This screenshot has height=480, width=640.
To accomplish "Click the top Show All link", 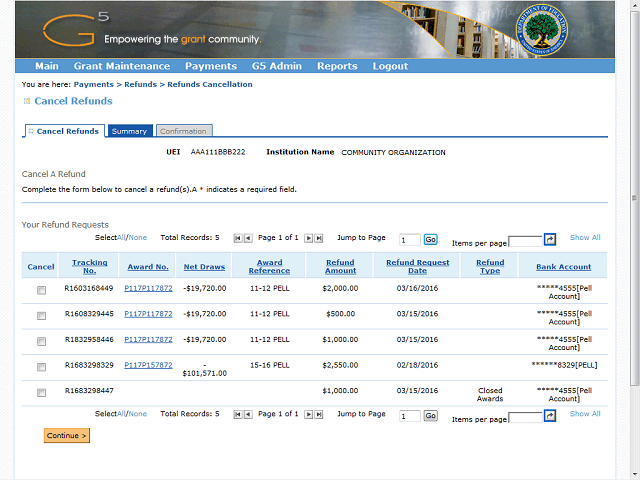I will pyautogui.click(x=585, y=238).
